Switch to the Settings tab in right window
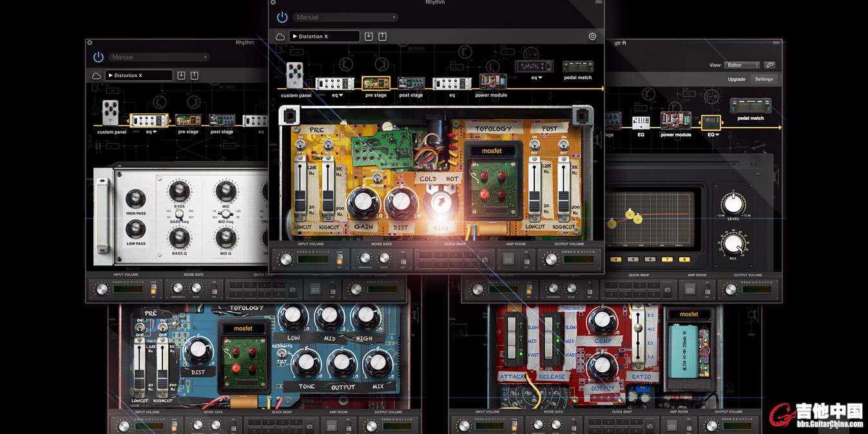Image resolution: width=868 pixels, height=434 pixels. pos(764,79)
